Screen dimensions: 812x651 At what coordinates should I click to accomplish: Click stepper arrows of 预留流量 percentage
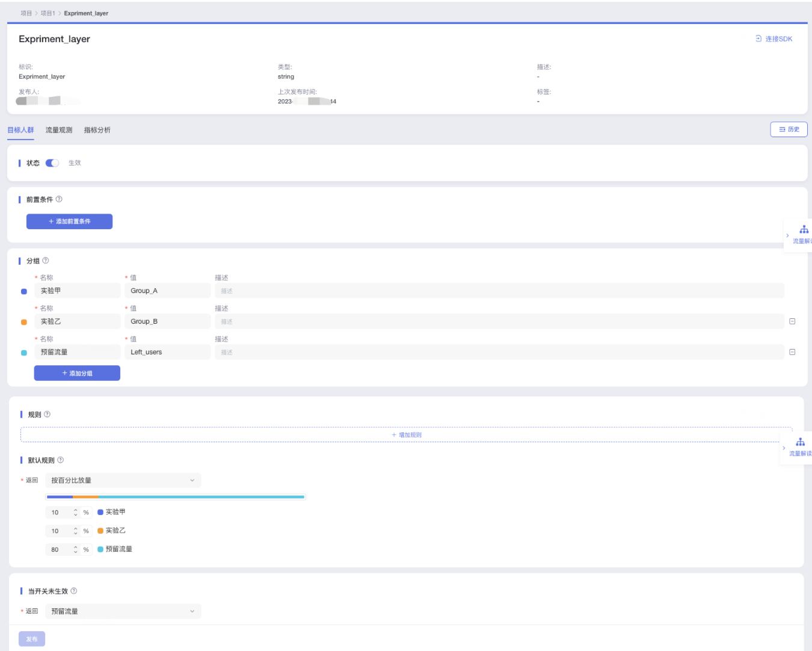[76, 550]
